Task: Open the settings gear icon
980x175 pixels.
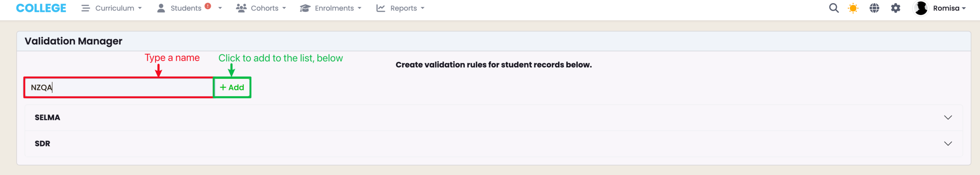Action: (x=896, y=8)
